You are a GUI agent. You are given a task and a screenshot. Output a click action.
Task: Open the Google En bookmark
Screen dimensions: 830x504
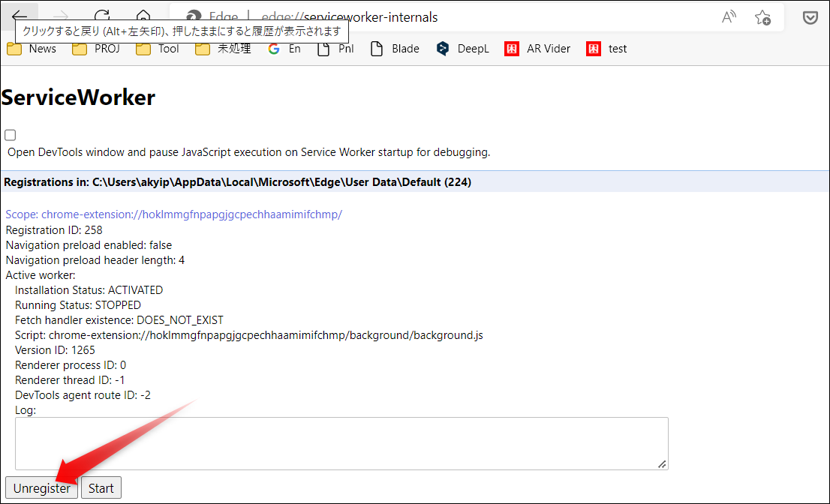coord(284,48)
